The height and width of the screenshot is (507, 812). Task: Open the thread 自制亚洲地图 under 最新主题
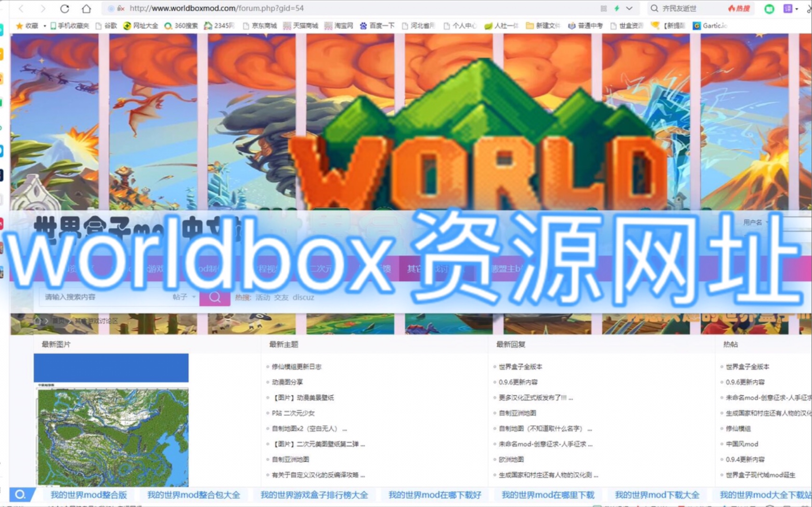click(291, 460)
